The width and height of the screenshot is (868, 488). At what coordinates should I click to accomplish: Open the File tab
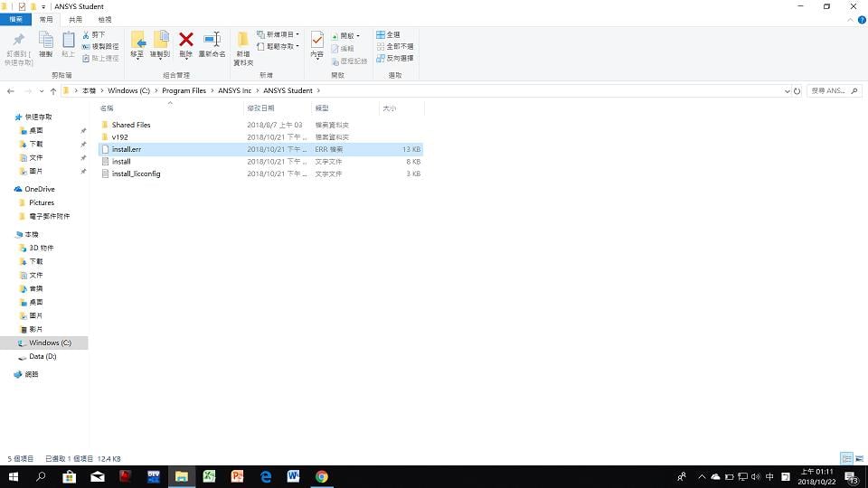15,19
